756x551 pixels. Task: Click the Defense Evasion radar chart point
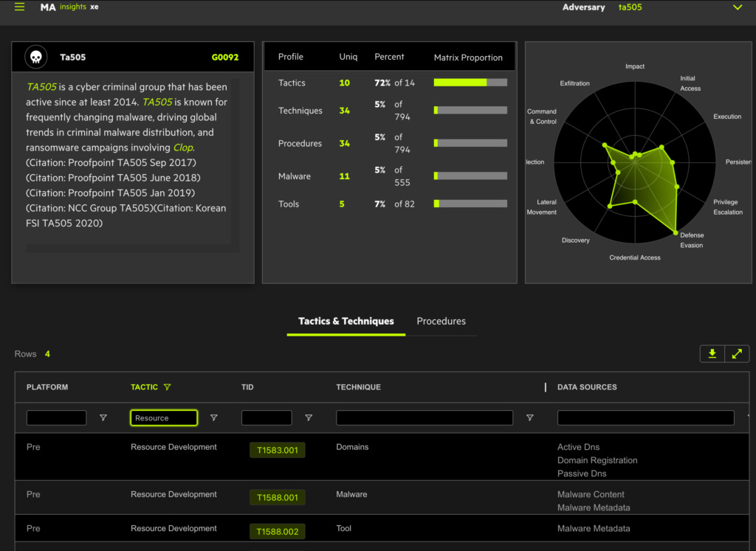(x=676, y=232)
